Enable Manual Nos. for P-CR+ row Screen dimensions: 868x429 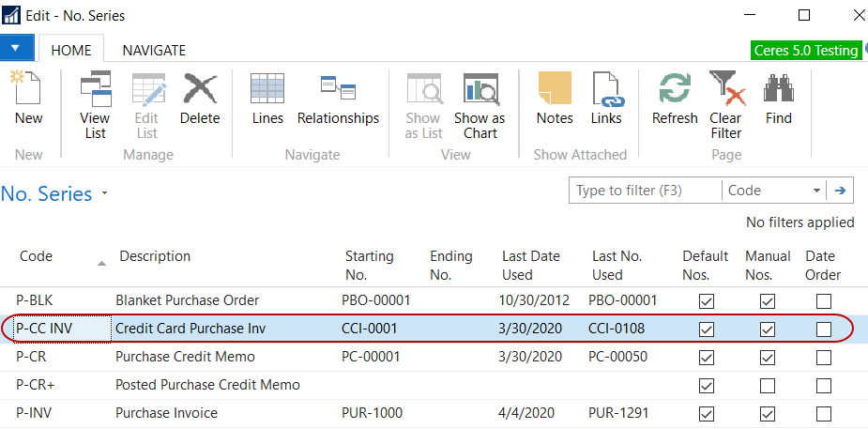[x=767, y=386]
